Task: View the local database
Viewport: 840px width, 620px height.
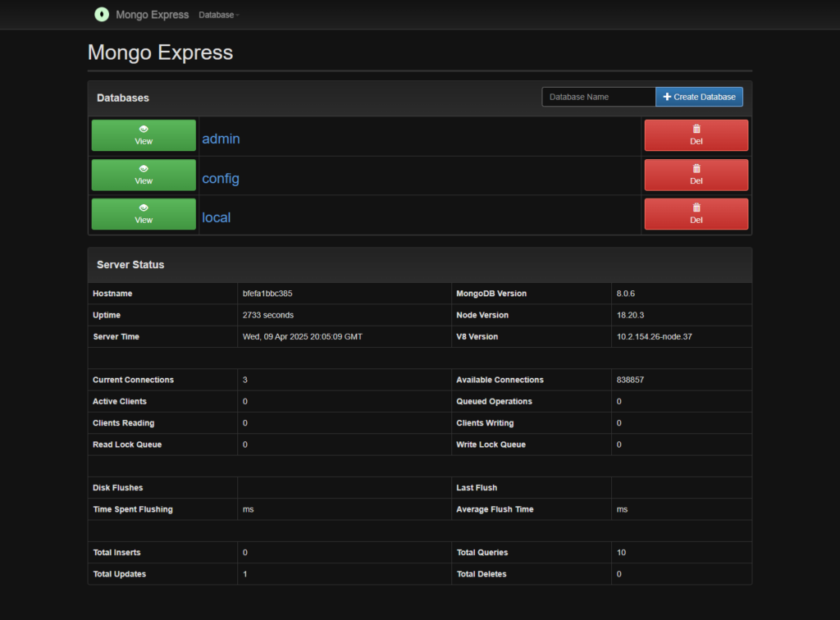Action: pos(144,213)
